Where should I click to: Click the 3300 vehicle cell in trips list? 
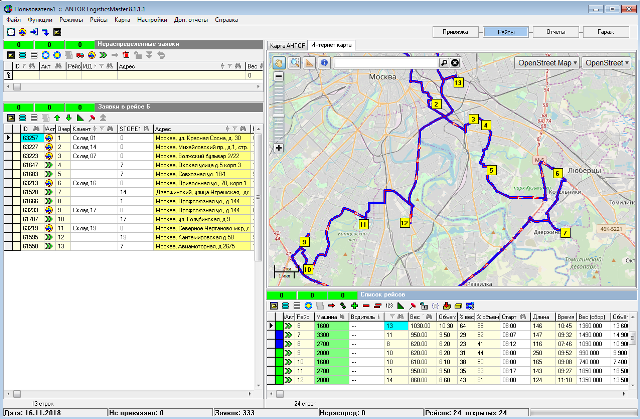(331, 335)
